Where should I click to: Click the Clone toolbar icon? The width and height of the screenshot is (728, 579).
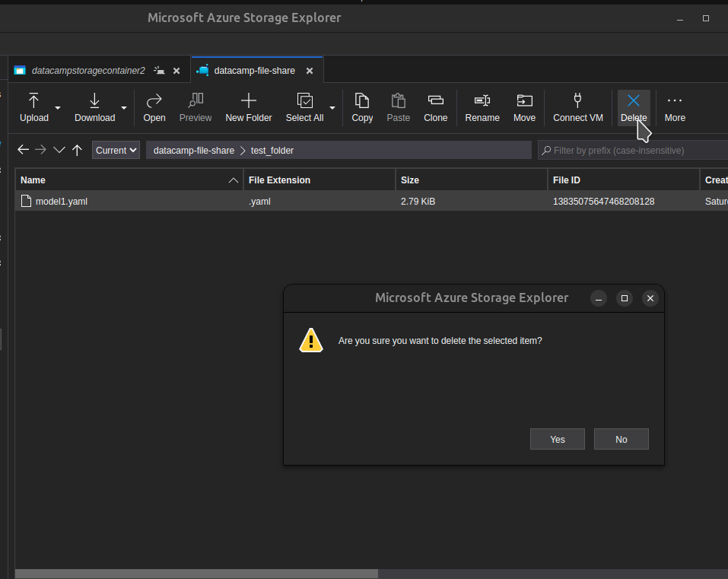tap(435, 100)
